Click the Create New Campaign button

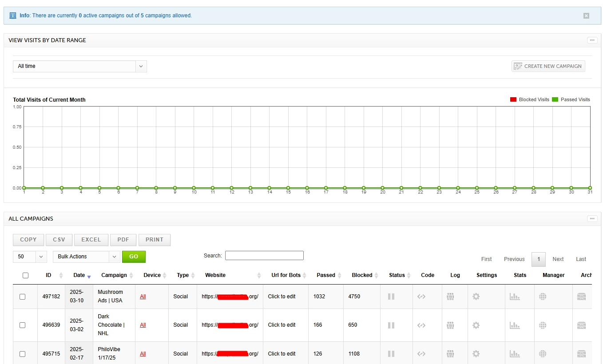pos(548,66)
